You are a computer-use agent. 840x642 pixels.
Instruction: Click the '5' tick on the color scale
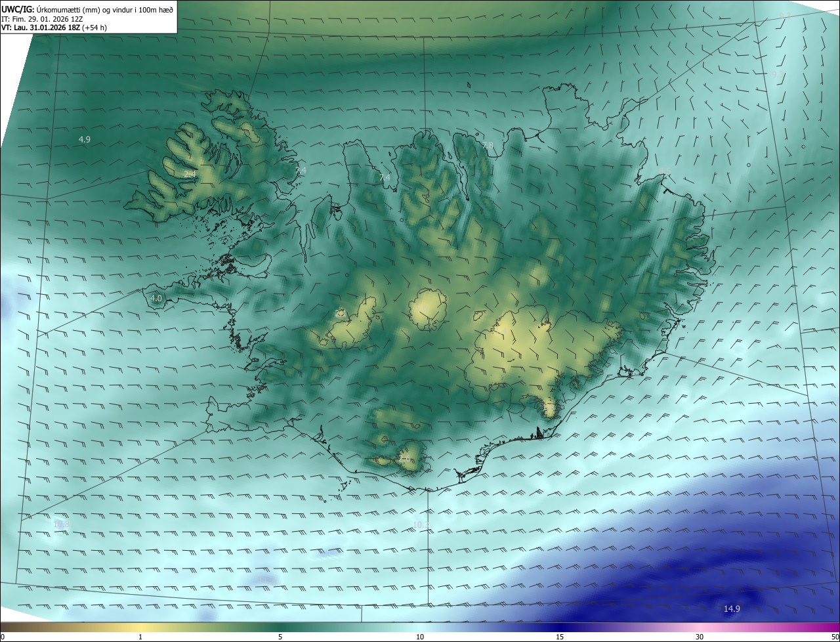click(x=280, y=637)
